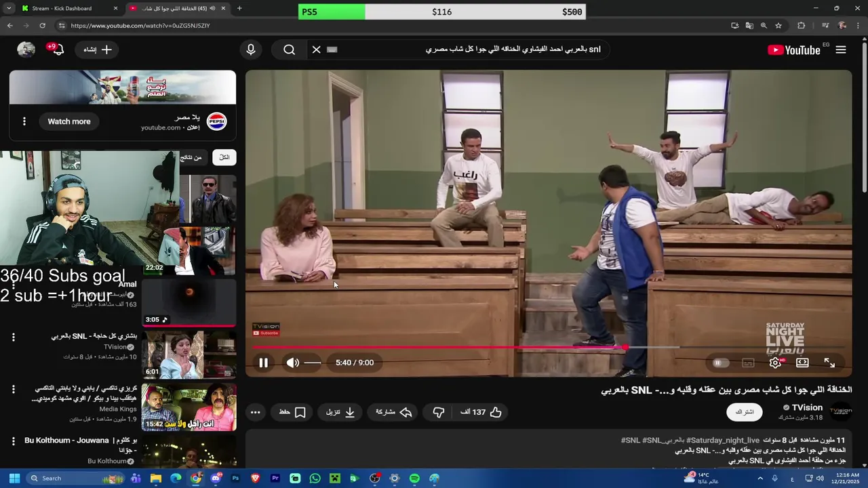Viewport: 868px width, 488px height.
Task: Open the Windows Start menu
Action: 14,478
